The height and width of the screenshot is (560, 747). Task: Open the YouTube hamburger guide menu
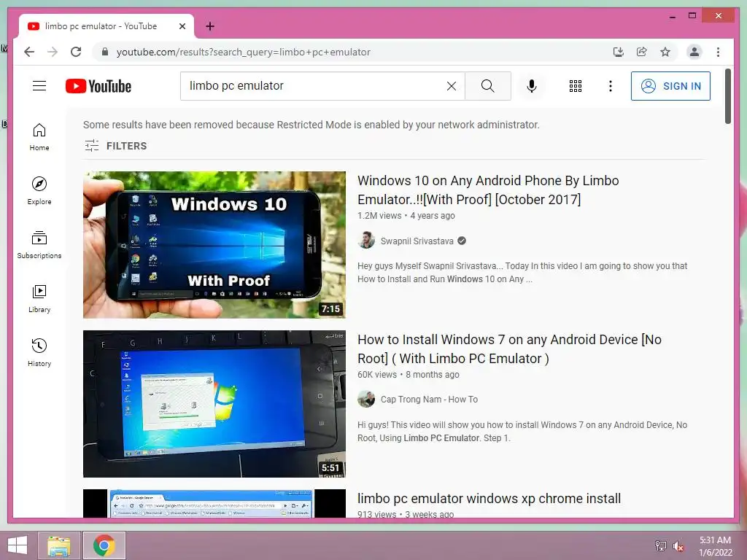(x=39, y=86)
